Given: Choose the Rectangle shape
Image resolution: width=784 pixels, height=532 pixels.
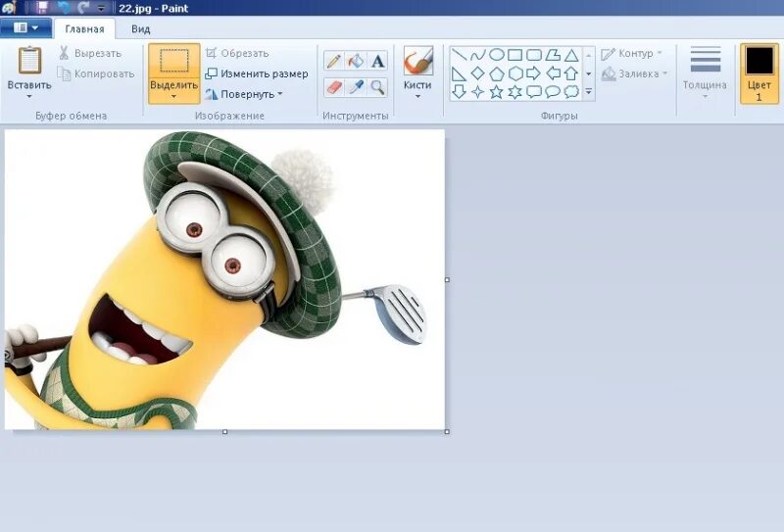Looking at the screenshot, I should (515, 55).
